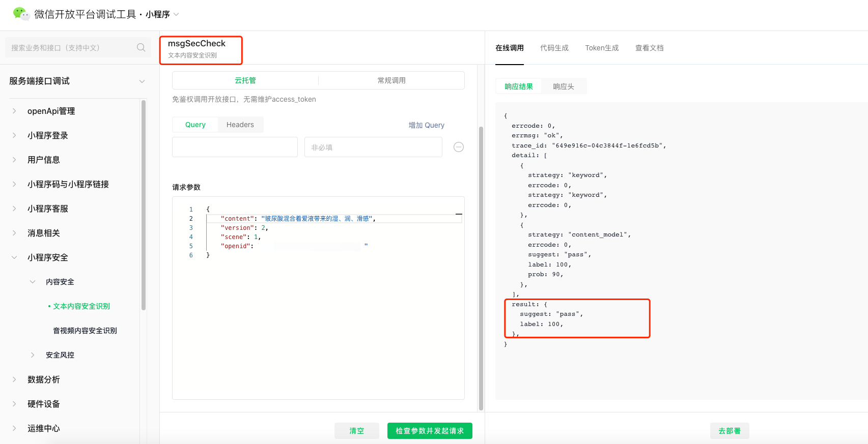Switch to 常规调用 call mode

click(391, 80)
